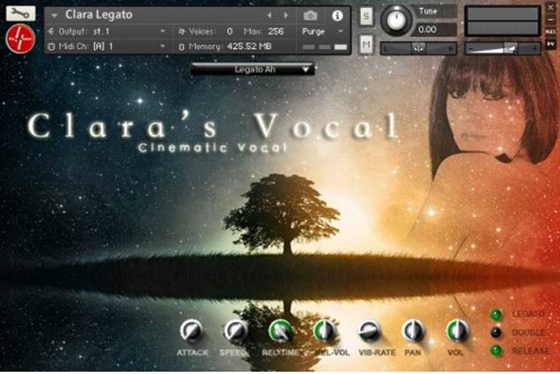Open instrument edit mode via wrench icon
Image resolution: width=560 pixels, height=374 pixels.
[x=20, y=13]
